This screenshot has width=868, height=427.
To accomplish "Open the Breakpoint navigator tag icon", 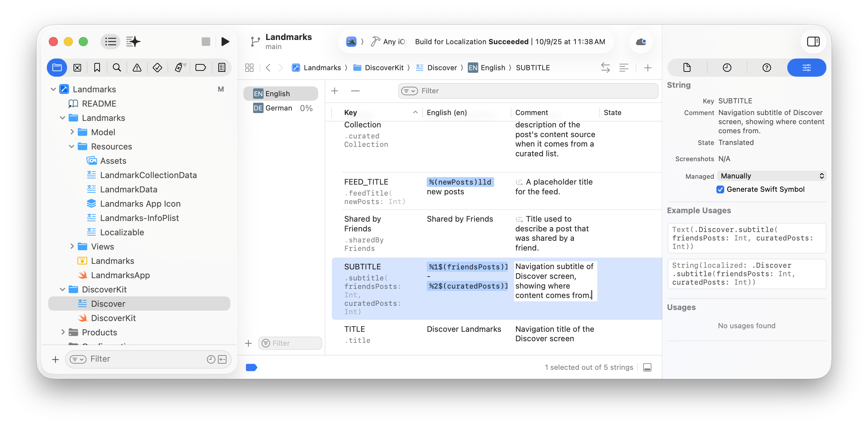I will click(200, 68).
